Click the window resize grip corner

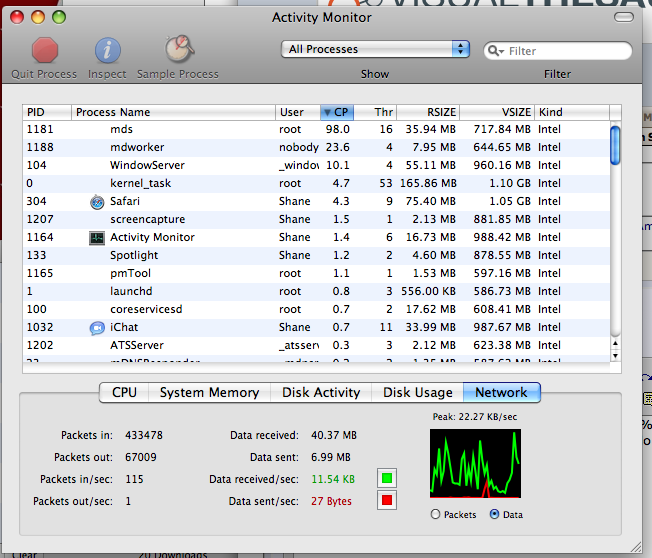636,547
